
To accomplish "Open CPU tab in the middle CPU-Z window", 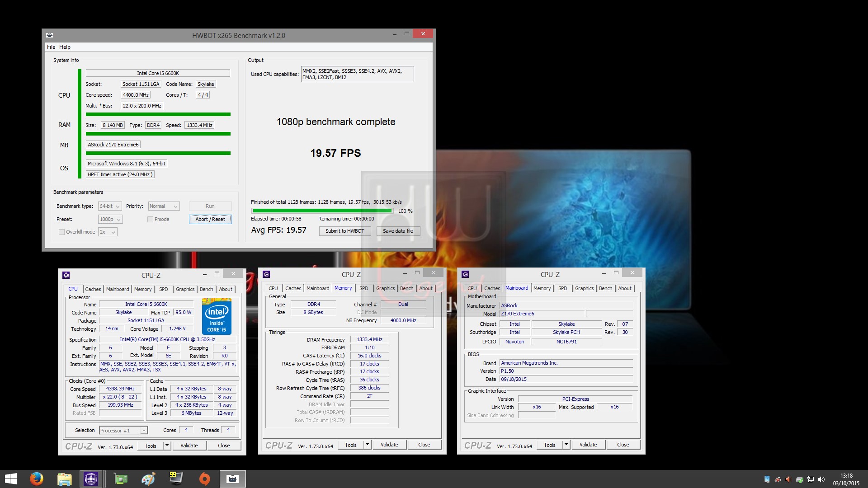I will 273,288.
